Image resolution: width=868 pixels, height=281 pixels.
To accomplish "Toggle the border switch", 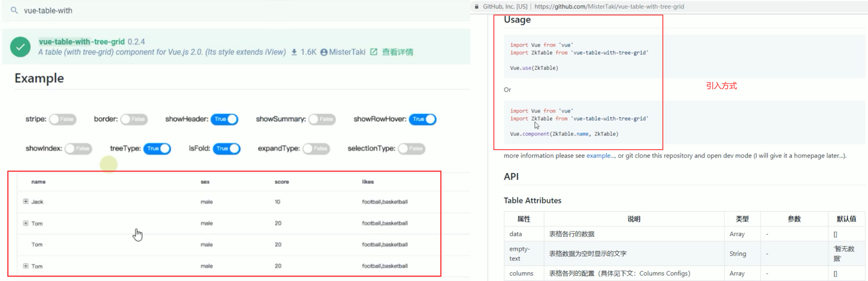I will point(134,119).
